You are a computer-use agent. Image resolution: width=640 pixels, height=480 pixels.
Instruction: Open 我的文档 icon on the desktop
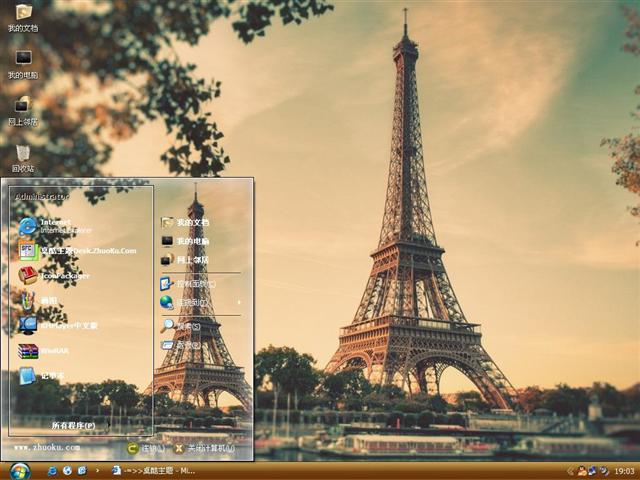23,18
